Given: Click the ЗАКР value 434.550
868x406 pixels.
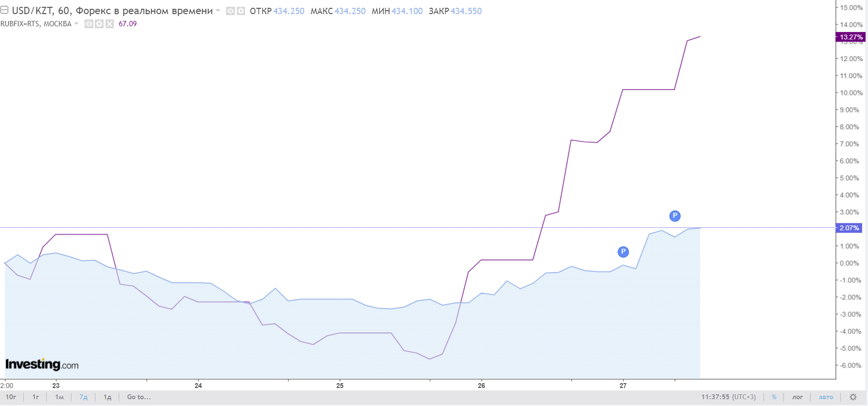Looking at the screenshot, I should point(466,11).
